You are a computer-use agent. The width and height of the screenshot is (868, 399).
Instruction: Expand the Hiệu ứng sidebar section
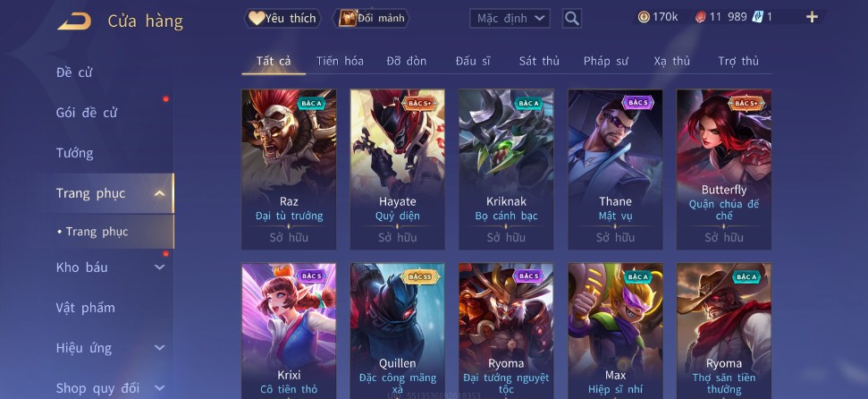(x=159, y=348)
